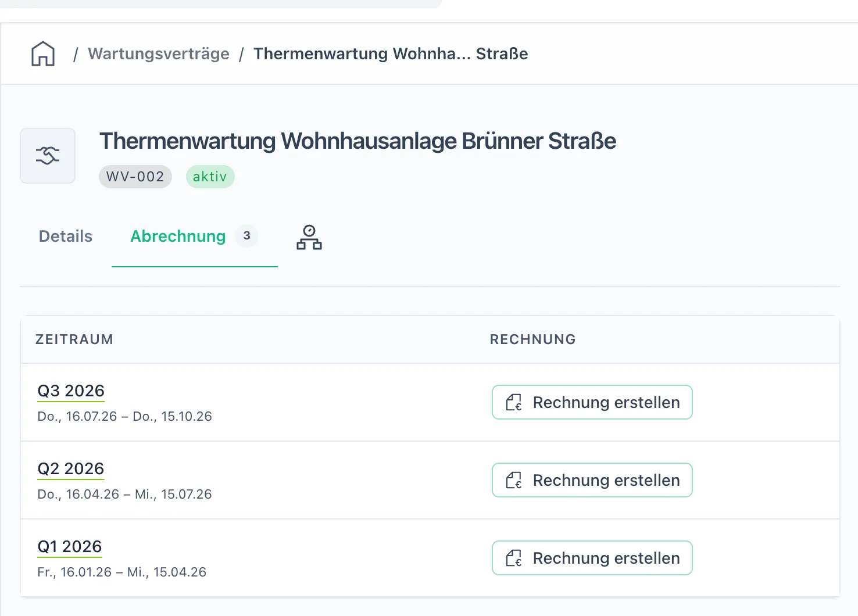Go to home via house icon
The image size is (858, 616).
coord(43,53)
